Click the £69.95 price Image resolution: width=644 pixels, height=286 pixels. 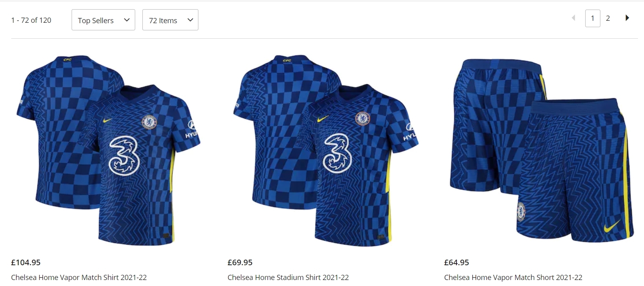(240, 262)
